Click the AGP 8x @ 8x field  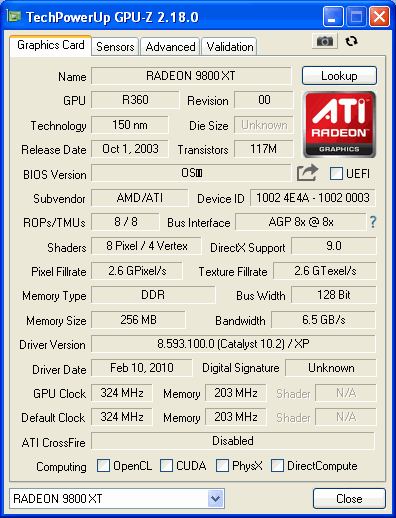point(301,222)
